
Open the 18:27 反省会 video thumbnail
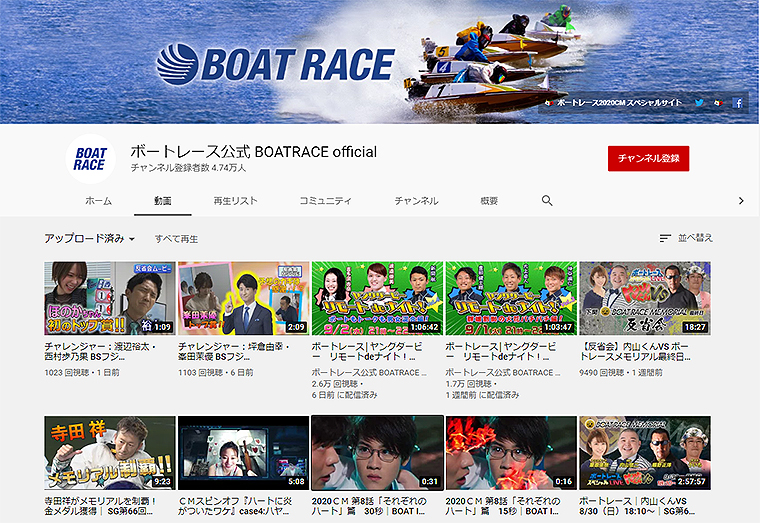point(644,298)
